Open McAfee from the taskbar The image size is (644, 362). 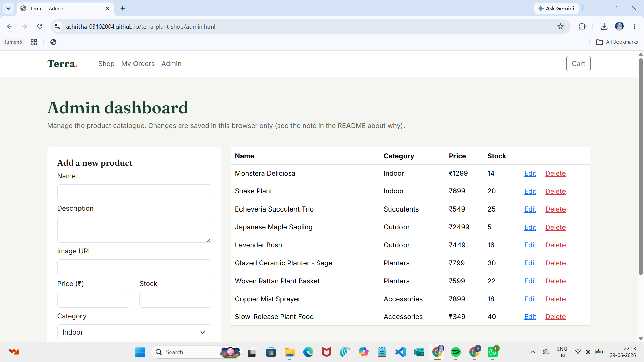(x=326, y=352)
